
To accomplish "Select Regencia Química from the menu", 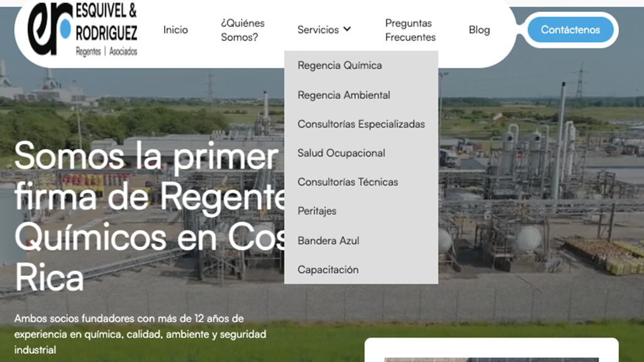I will (x=340, y=65).
